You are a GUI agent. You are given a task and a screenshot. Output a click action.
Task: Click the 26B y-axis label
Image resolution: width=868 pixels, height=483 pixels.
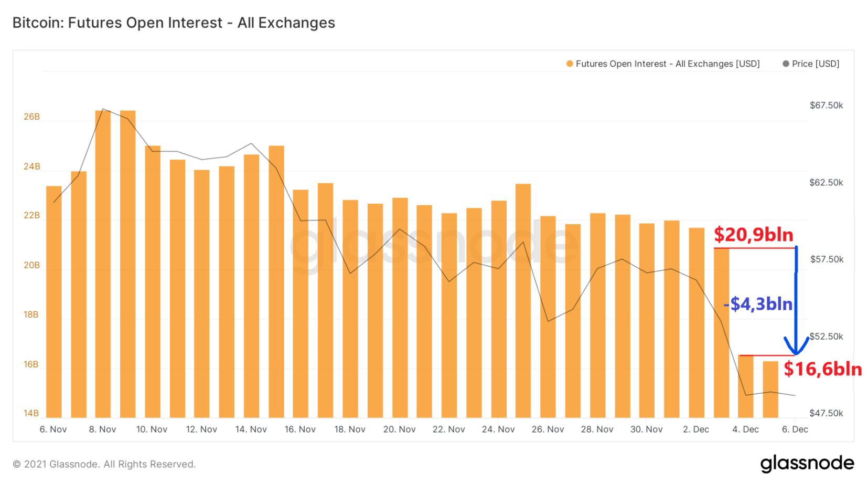31,117
